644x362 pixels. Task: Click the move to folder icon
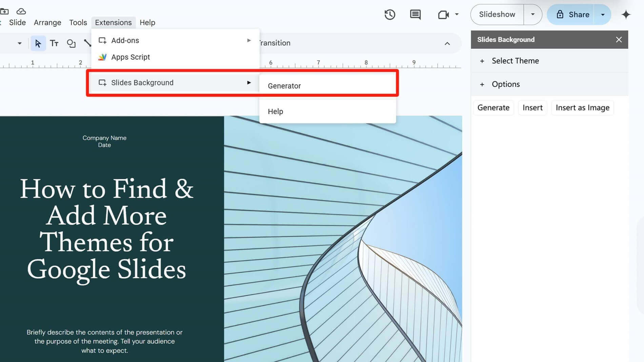(4, 12)
